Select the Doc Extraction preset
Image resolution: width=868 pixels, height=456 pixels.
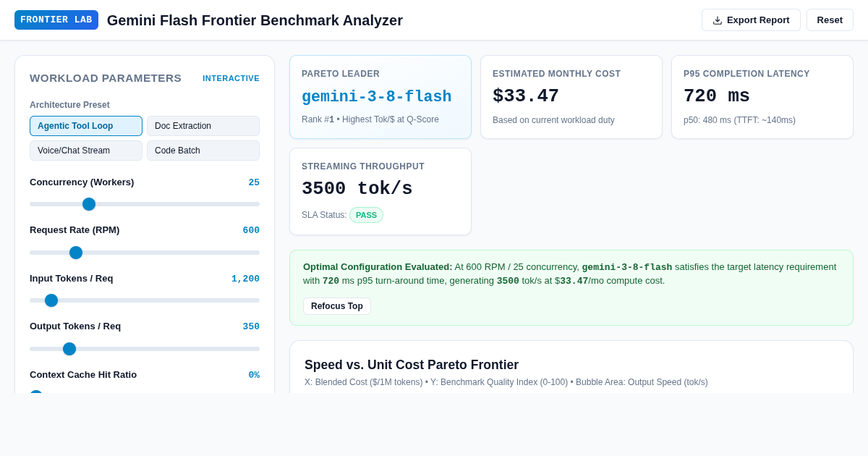pos(203,126)
